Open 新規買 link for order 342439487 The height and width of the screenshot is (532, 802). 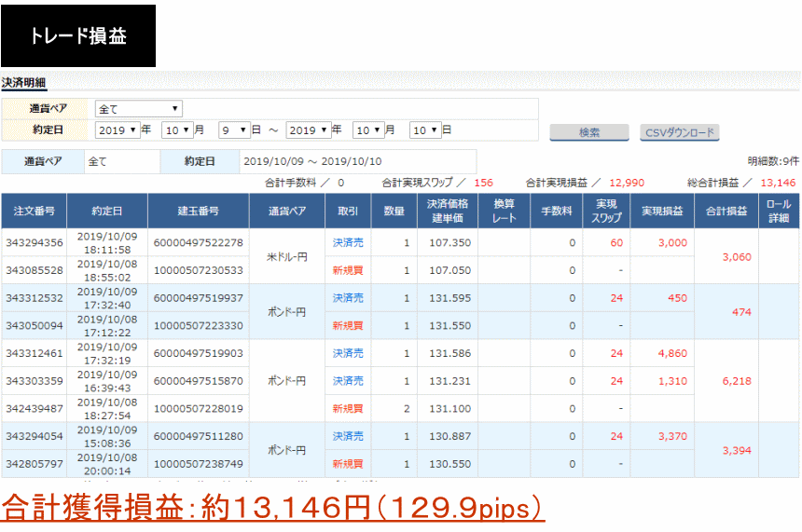[x=348, y=408]
